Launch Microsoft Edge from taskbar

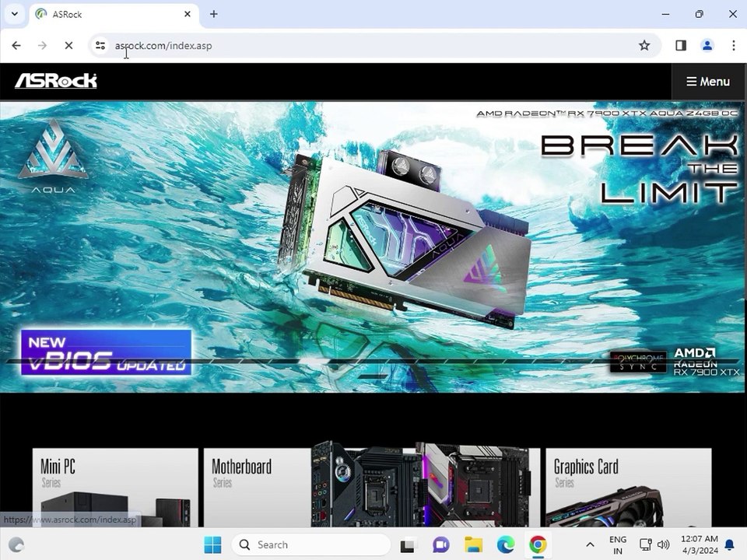click(x=506, y=544)
